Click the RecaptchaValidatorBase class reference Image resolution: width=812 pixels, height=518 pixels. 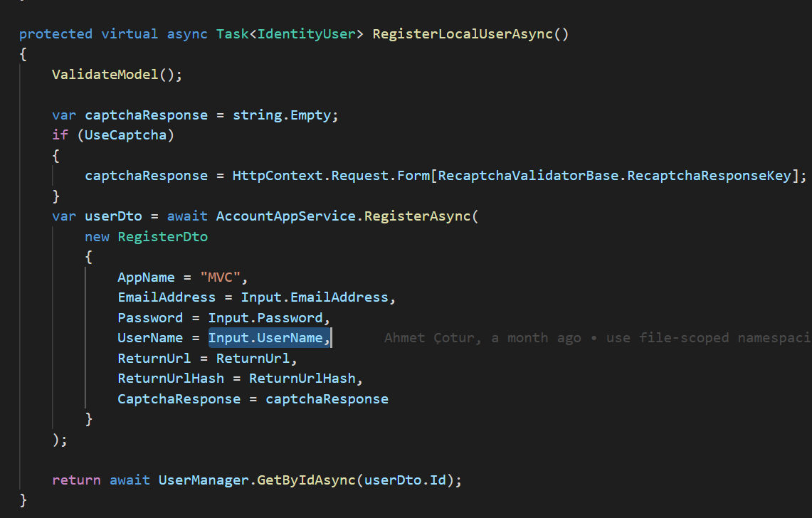(x=529, y=176)
